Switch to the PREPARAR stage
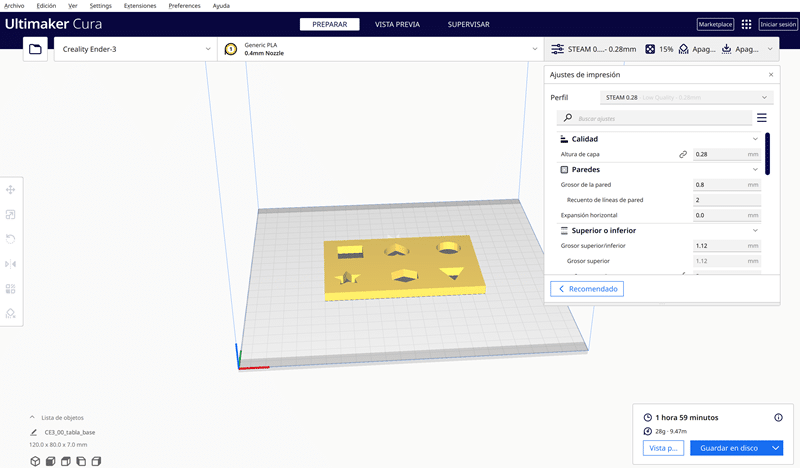 pos(330,24)
